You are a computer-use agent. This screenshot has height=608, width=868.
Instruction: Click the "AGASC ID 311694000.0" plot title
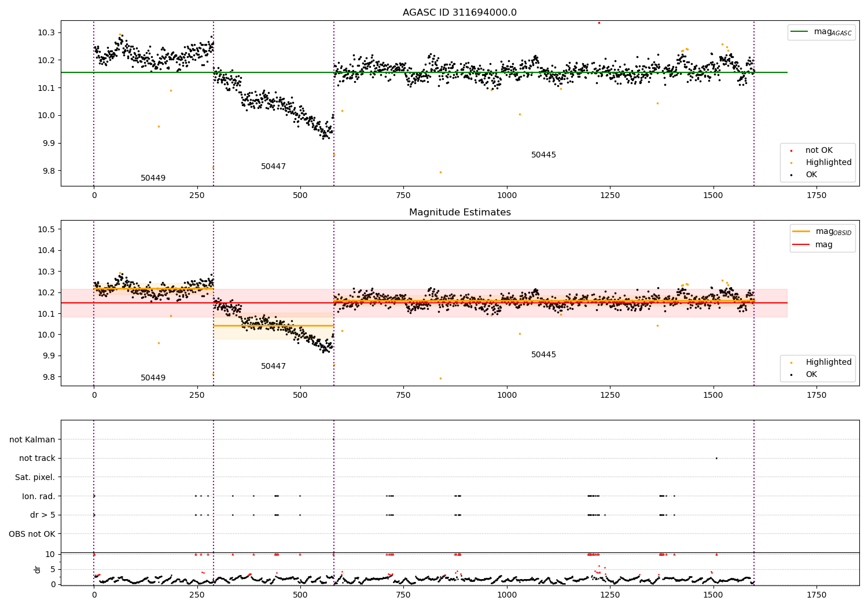pyautogui.click(x=460, y=13)
